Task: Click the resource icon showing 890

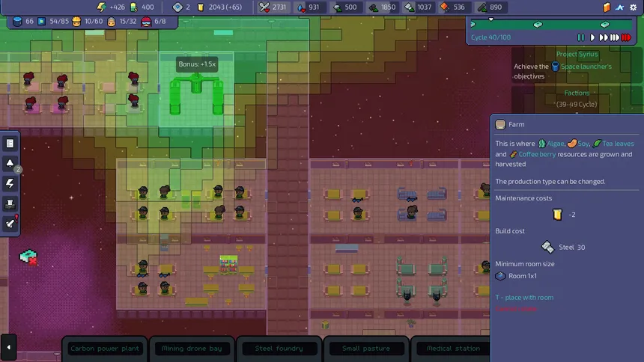Action: (x=482, y=7)
